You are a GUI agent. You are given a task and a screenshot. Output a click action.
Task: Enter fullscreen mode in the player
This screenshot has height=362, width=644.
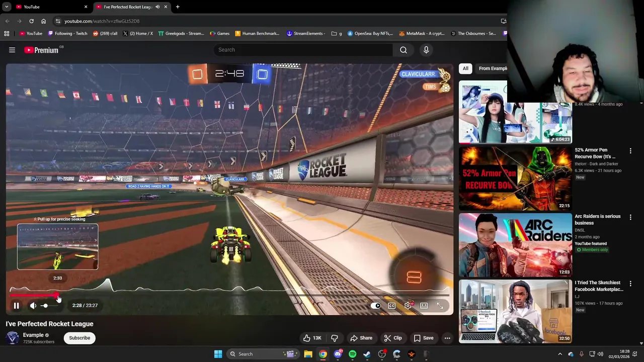point(440,305)
